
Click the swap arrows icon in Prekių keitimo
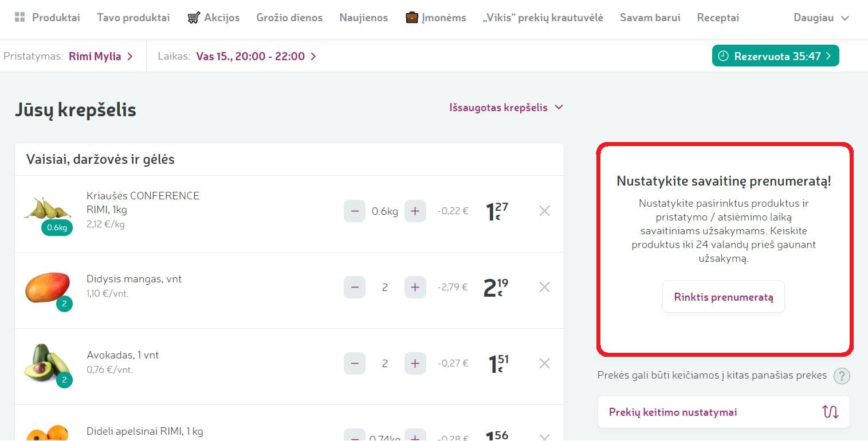point(830,412)
